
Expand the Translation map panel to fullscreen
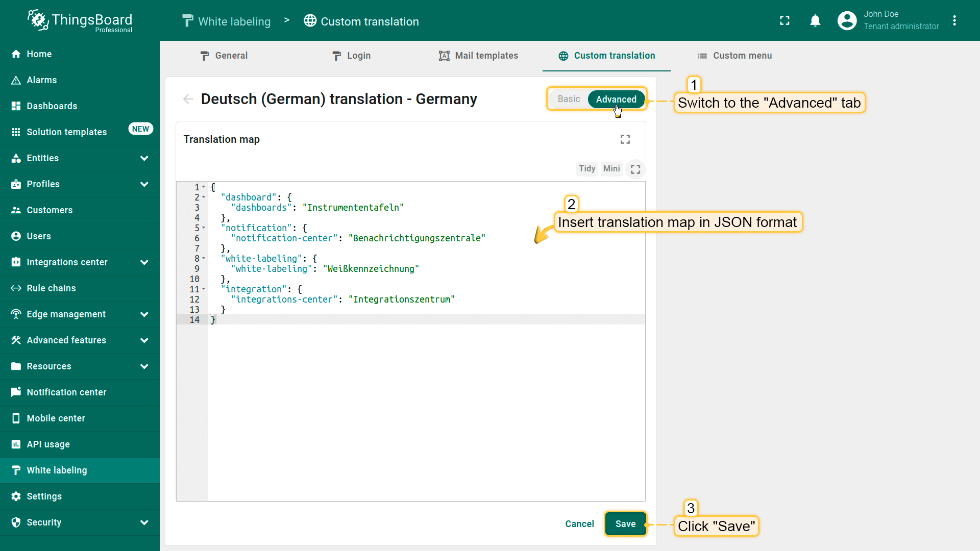click(x=625, y=139)
